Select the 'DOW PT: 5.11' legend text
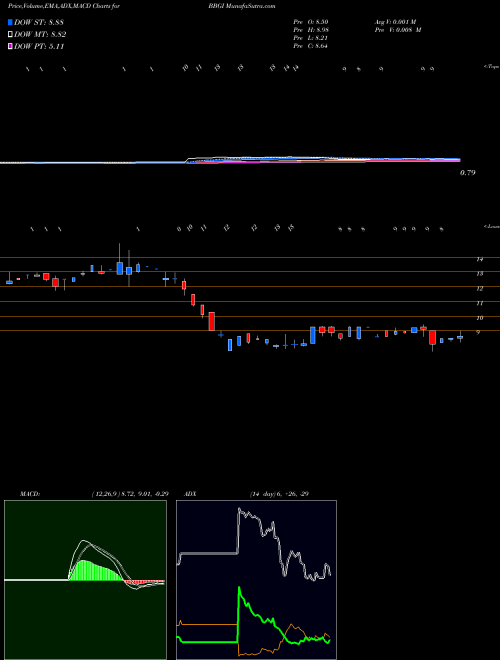 point(40,46)
